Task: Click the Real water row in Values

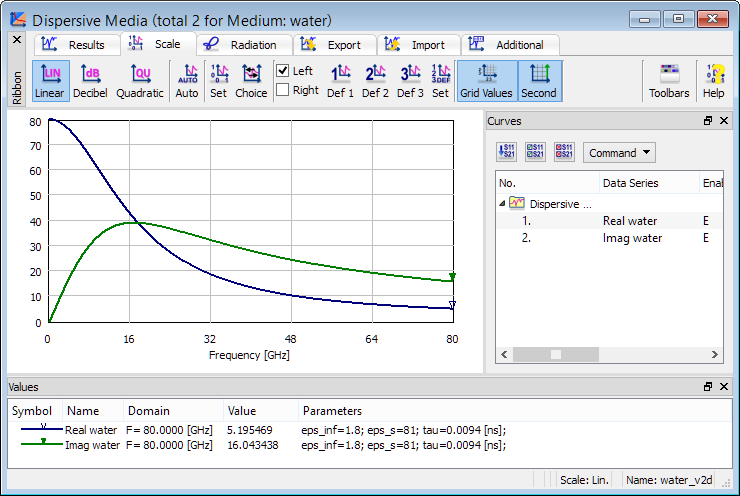Action: pos(370,430)
